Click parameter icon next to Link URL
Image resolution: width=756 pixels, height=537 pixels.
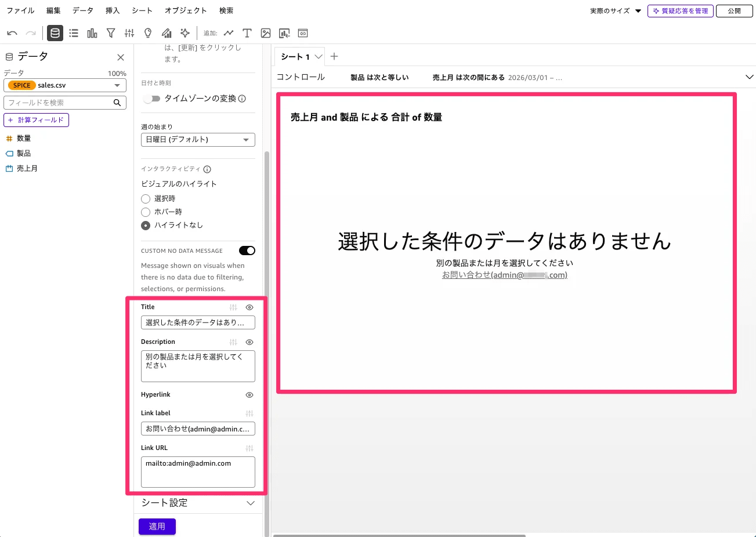[249, 448]
